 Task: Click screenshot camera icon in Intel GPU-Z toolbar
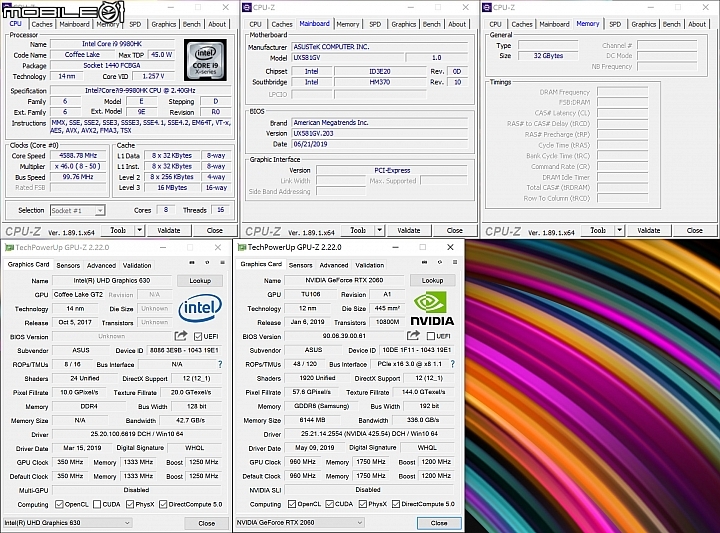(192, 263)
